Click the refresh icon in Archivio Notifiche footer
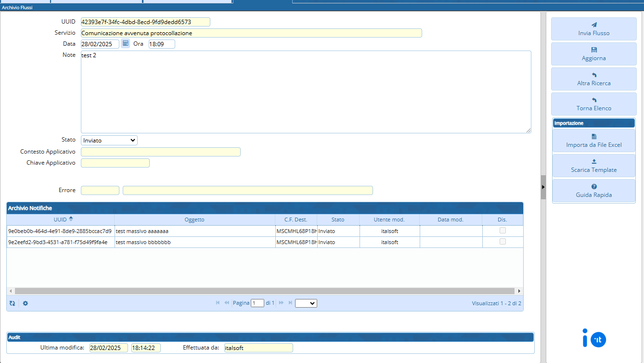This screenshot has height=363, width=644. 12,303
